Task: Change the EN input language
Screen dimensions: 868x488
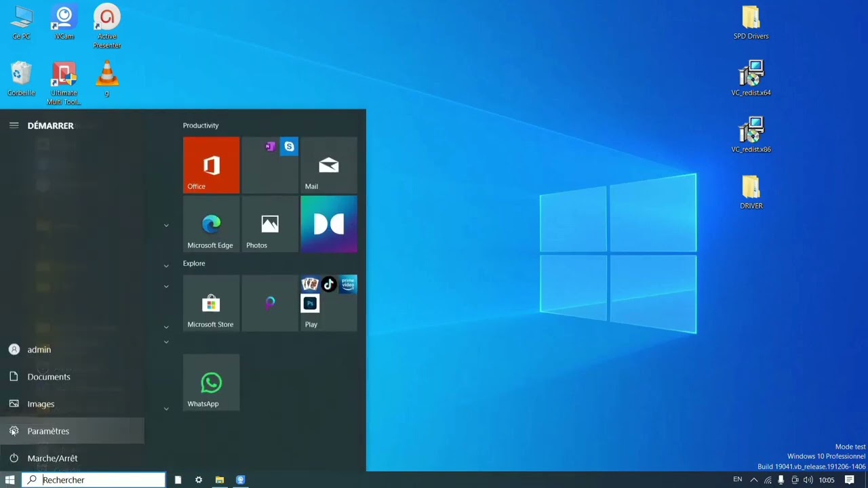Action: point(738,480)
